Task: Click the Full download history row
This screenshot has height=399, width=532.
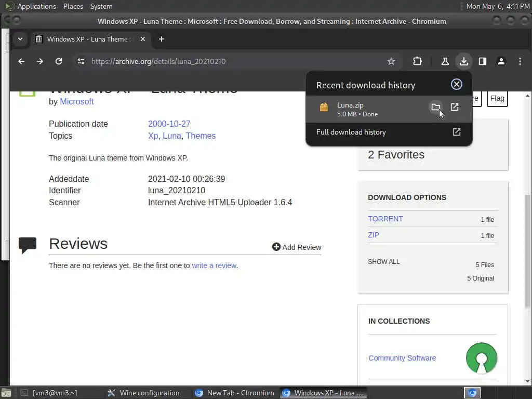Action: pyautogui.click(x=389, y=132)
